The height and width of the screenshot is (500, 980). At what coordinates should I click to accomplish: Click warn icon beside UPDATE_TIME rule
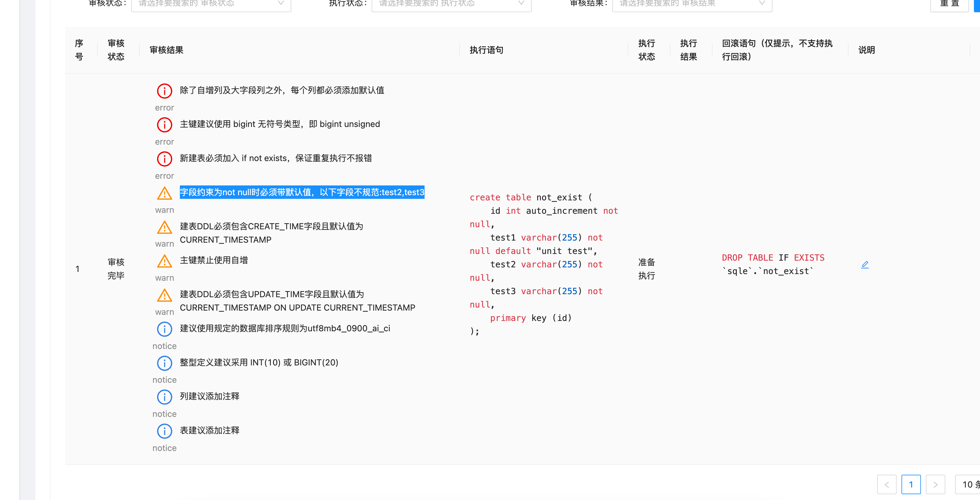[x=164, y=295]
